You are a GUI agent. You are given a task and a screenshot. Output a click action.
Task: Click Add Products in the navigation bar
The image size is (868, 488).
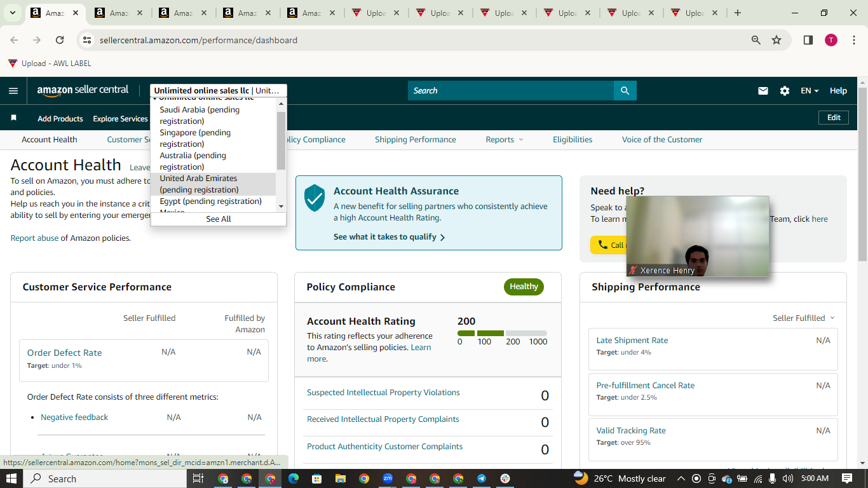point(60,119)
